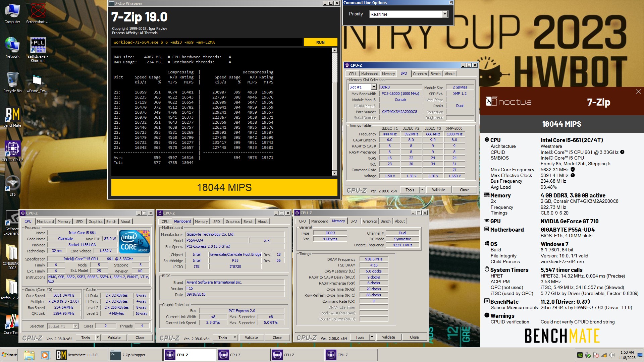Select SPD tab in Mainboard CPU-Z window
The width and height of the screenshot is (644, 362).
(216, 222)
